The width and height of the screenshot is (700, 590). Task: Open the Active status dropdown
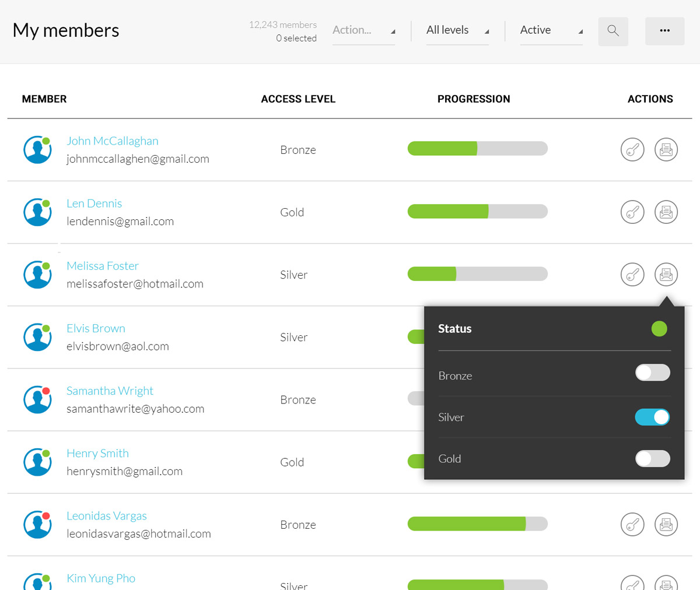[551, 30]
